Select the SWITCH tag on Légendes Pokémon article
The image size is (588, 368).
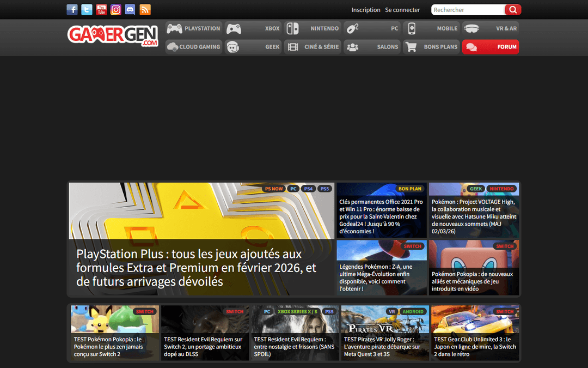[413, 246]
